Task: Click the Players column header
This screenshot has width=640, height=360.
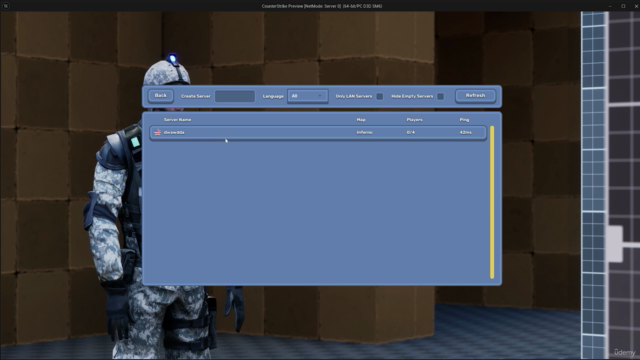Action: tap(414, 120)
